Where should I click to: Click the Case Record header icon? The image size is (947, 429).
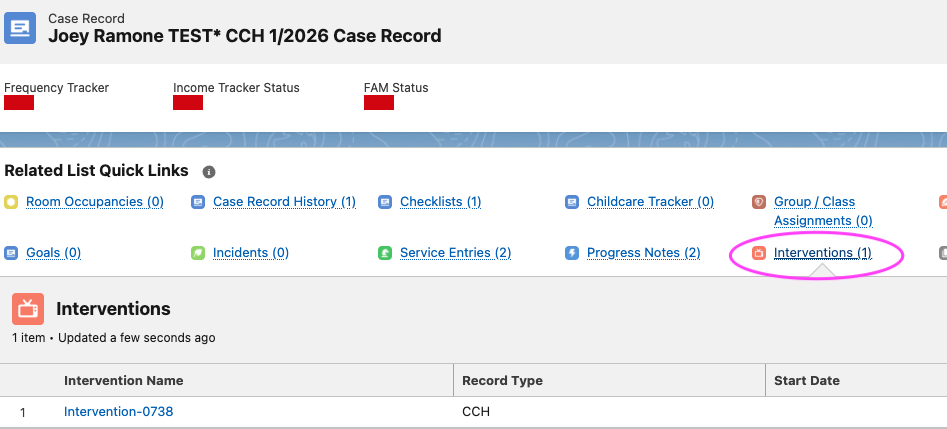[20, 28]
